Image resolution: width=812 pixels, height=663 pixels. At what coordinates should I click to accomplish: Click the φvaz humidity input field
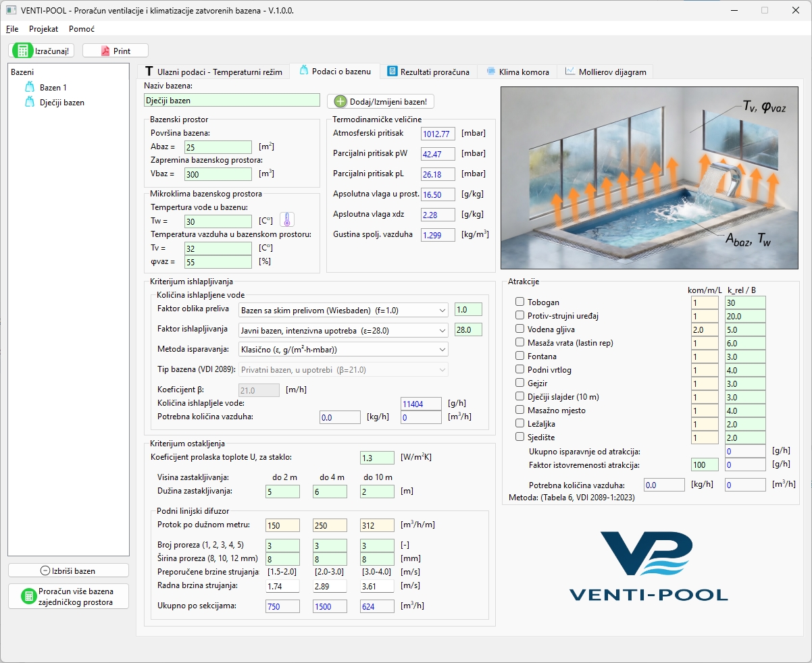pyautogui.click(x=218, y=262)
